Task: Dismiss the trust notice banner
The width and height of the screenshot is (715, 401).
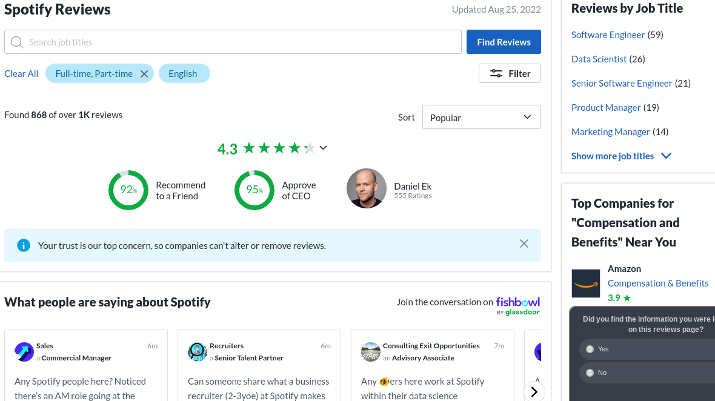Action: (x=524, y=244)
